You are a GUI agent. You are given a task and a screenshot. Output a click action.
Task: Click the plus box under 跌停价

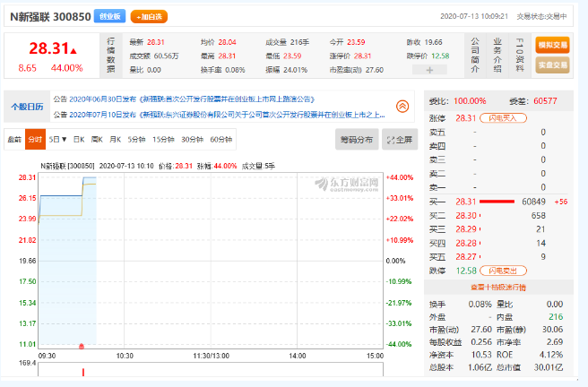click(x=429, y=70)
